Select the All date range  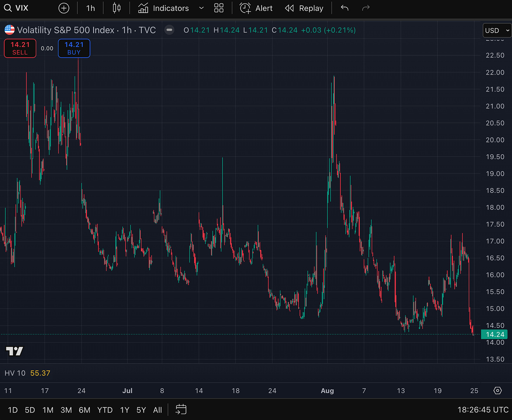coord(158,410)
